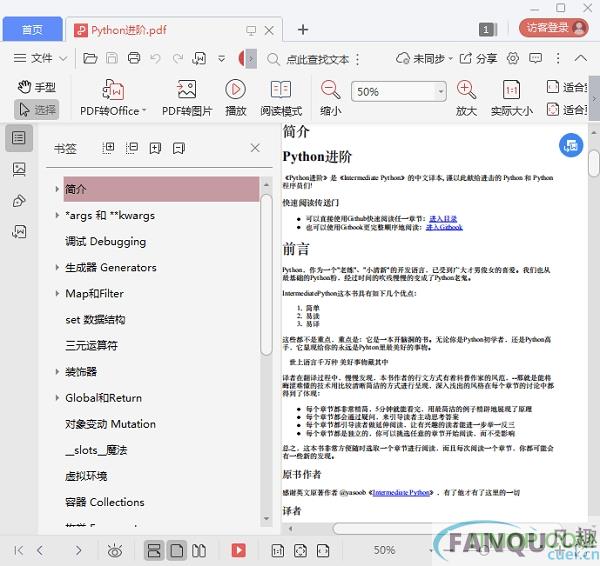Go to next page arrow

(78, 550)
